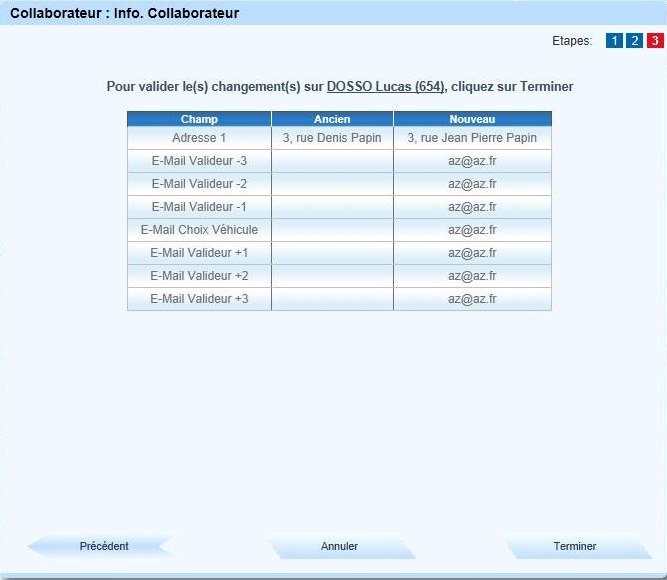The height and width of the screenshot is (580, 667).
Task: Select the E-Mail Valideur -1 row label
Action: coord(199,207)
